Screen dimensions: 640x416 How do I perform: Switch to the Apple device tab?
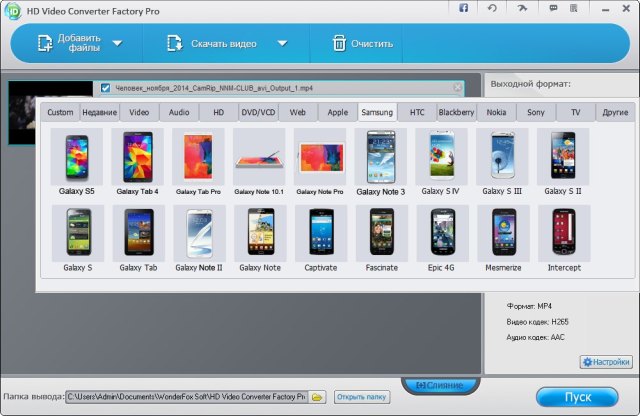(x=338, y=113)
